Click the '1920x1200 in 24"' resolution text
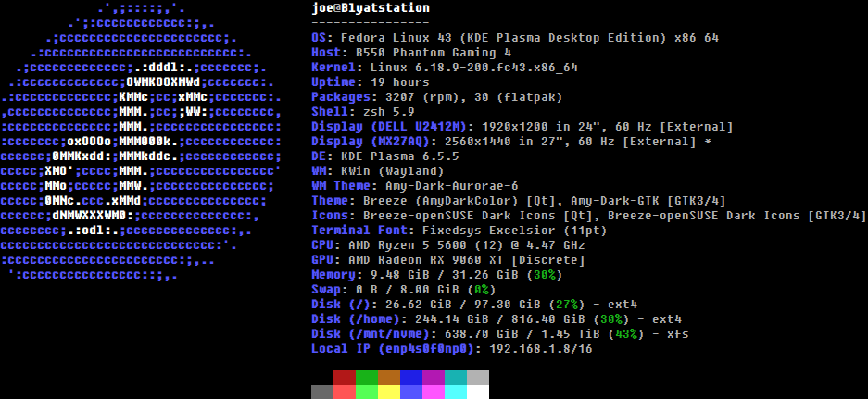 tap(540, 127)
